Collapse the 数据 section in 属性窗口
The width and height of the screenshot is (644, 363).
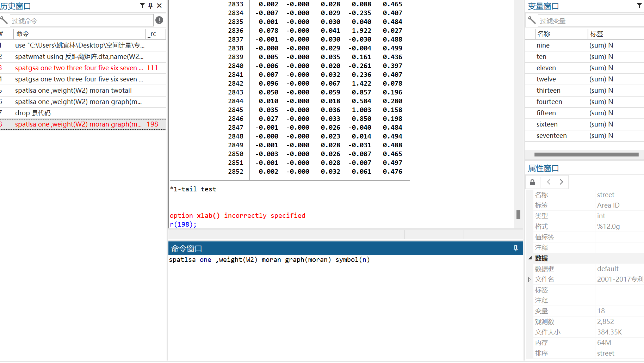click(x=530, y=258)
